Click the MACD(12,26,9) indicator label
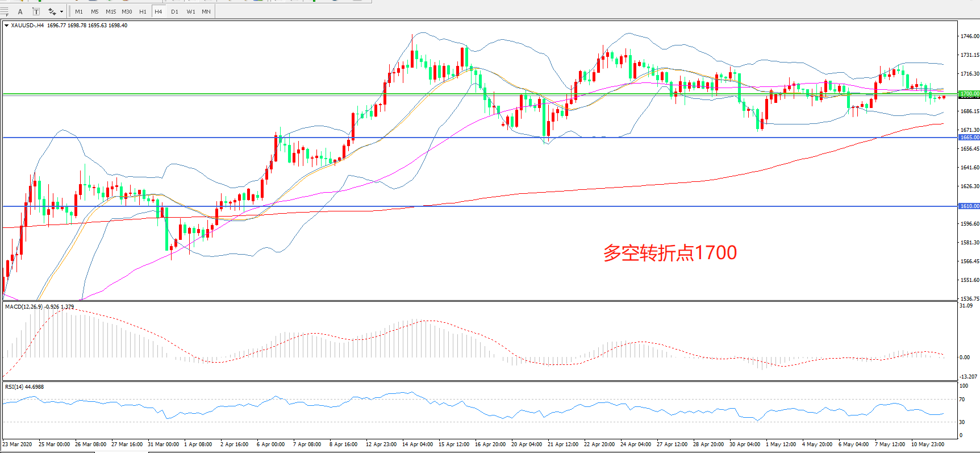The image size is (980, 453). tap(24, 307)
